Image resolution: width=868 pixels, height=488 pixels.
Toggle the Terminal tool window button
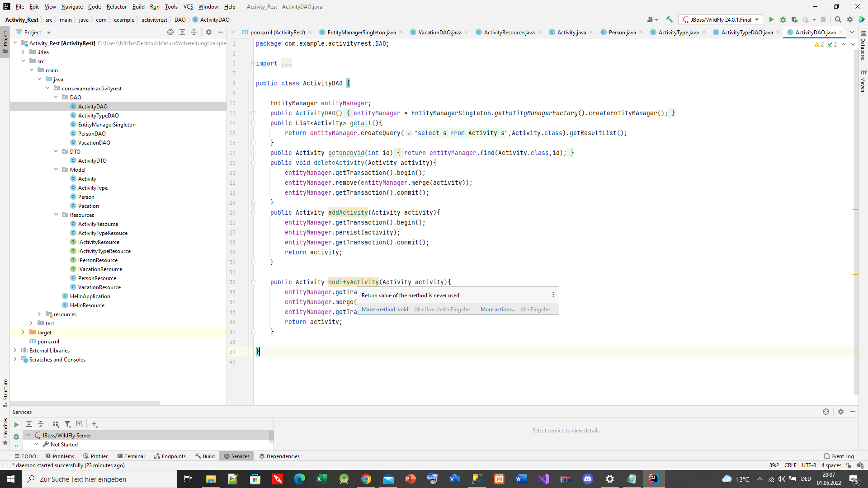[x=131, y=456]
